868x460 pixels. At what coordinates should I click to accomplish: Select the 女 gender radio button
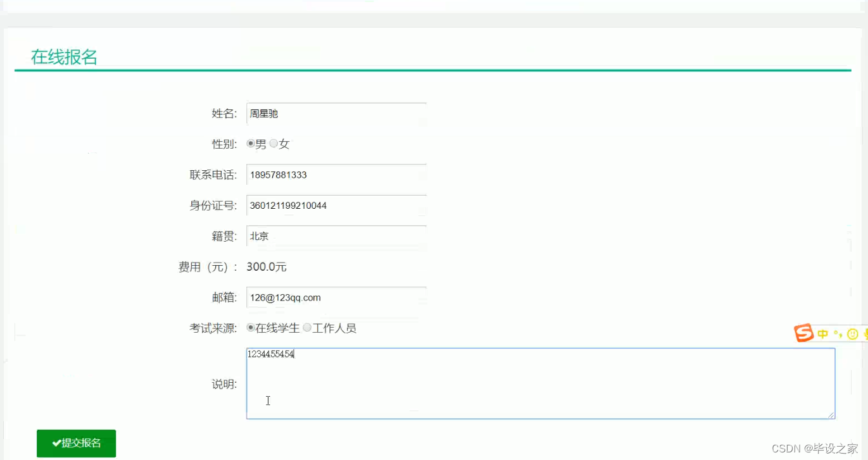click(274, 144)
